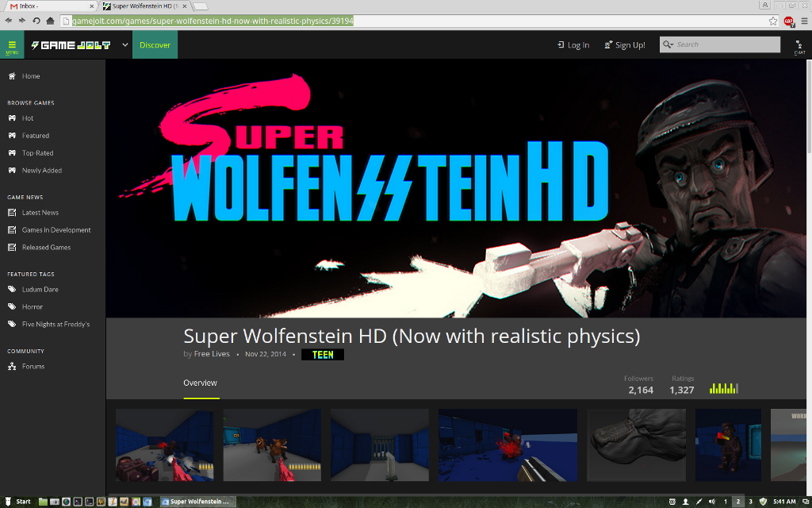The width and height of the screenshot is (812, 508).
Task: Open Released Games section
Action: pyautogui.click(x=46, y=248)
